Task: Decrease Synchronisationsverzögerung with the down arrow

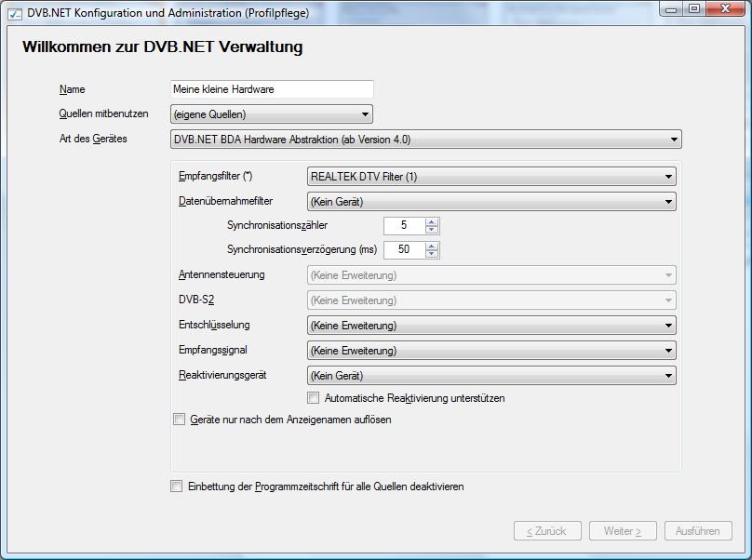Action: 432,254
